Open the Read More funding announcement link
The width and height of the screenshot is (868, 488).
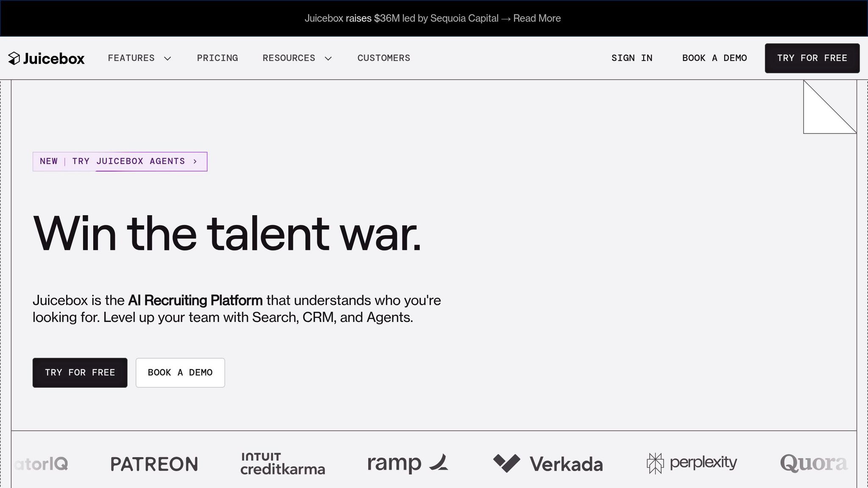[x=537, y=18]
